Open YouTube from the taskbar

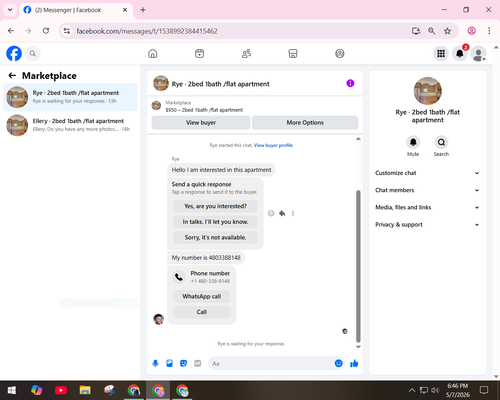61,390
